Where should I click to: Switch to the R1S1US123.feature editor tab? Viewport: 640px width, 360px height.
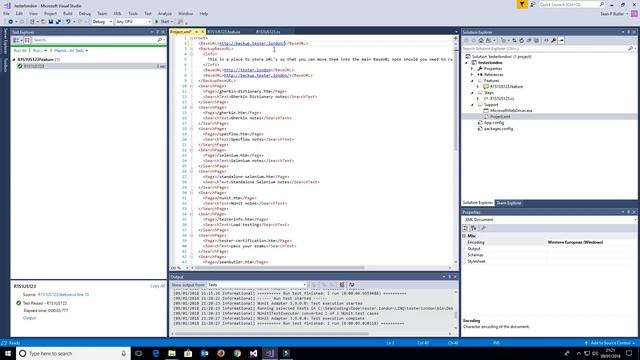point(223,32)
